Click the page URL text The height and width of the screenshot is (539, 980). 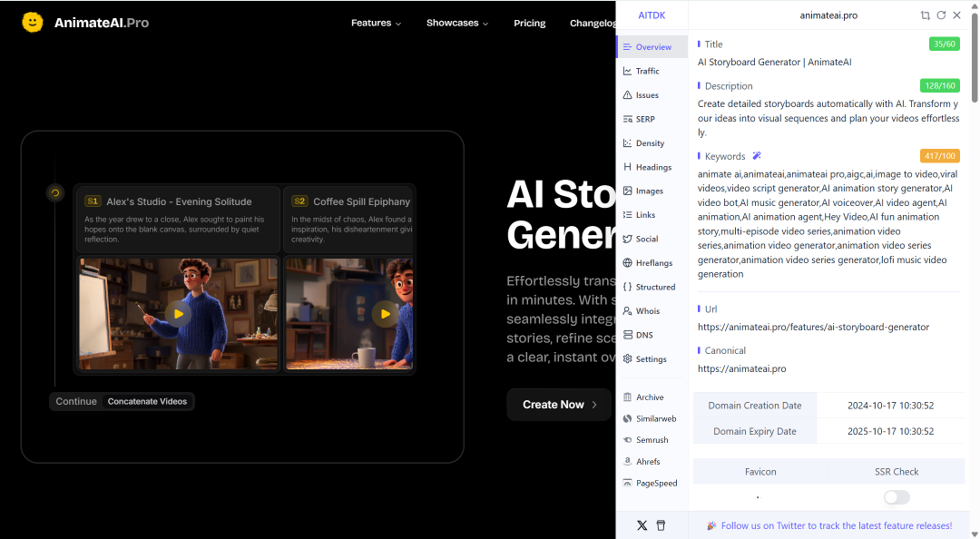pos(813,327)
